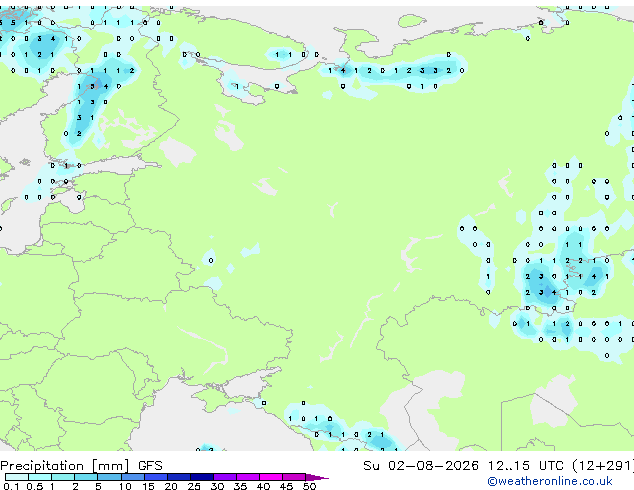Click the '45' legend scale label

[286, 486]
